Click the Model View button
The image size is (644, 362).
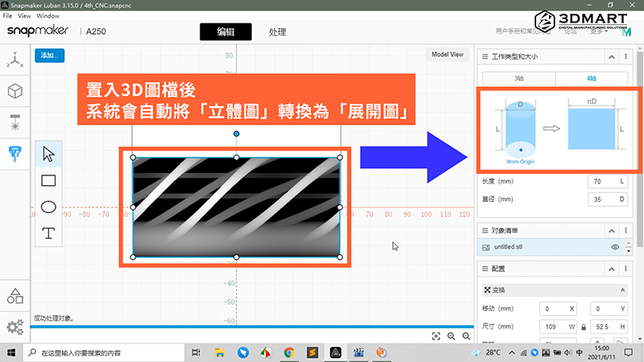point(447,55)
